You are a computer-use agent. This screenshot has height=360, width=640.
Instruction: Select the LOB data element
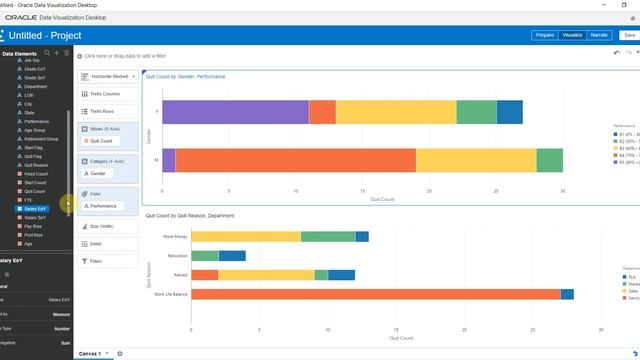click(29, 95)
